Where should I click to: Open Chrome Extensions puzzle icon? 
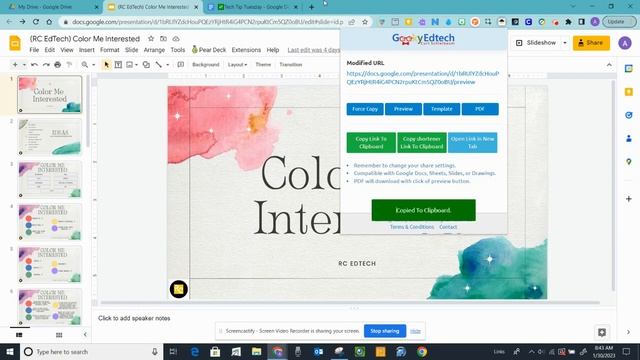click(x=568, y=22)
